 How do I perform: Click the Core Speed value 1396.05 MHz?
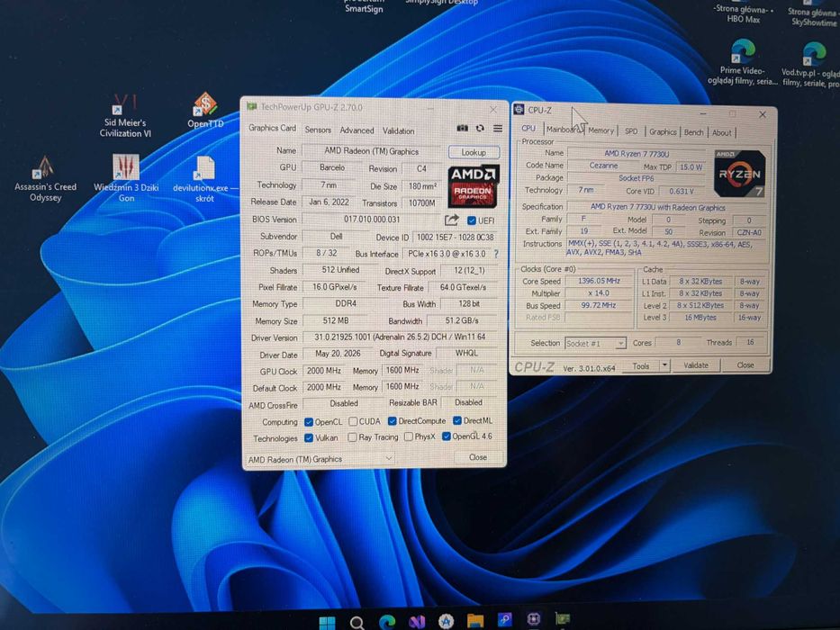(599, 281)
